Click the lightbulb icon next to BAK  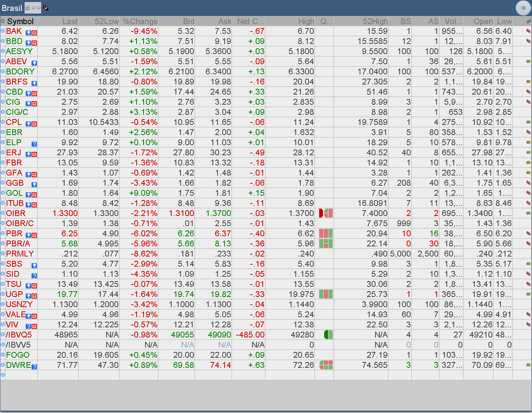tap(28, 33)
